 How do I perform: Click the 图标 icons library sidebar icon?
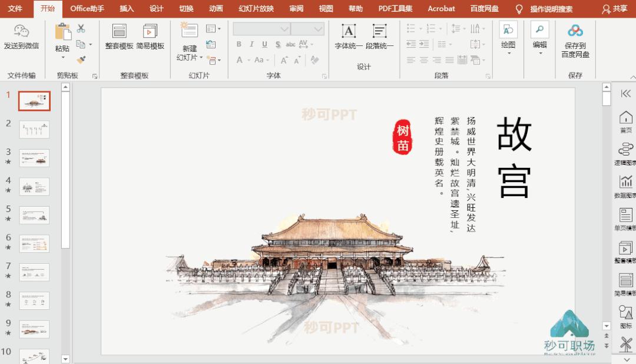click(x=625, y=313)
